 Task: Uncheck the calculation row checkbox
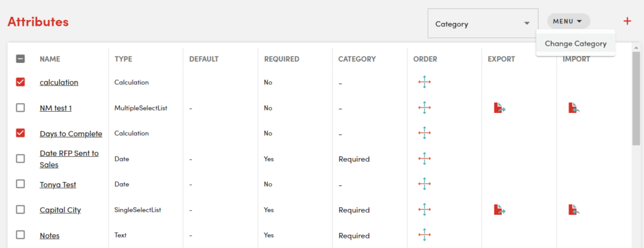pyautogui.click(x=21, y=82)
